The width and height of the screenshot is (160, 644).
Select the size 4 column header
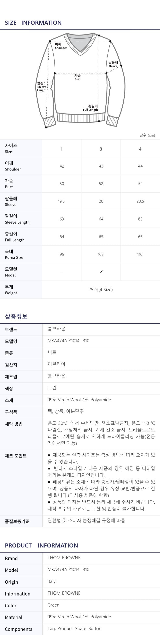pyautogui.click(x=140, y=149)
